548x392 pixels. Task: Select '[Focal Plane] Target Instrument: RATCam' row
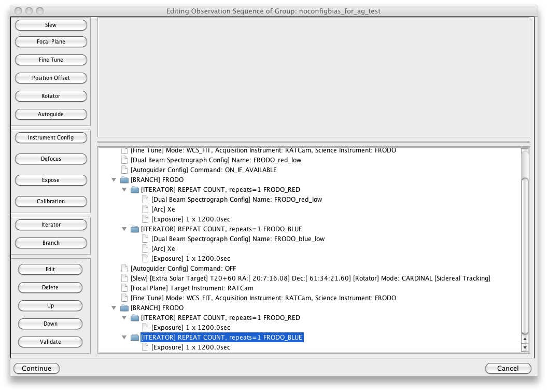point(192,288)
